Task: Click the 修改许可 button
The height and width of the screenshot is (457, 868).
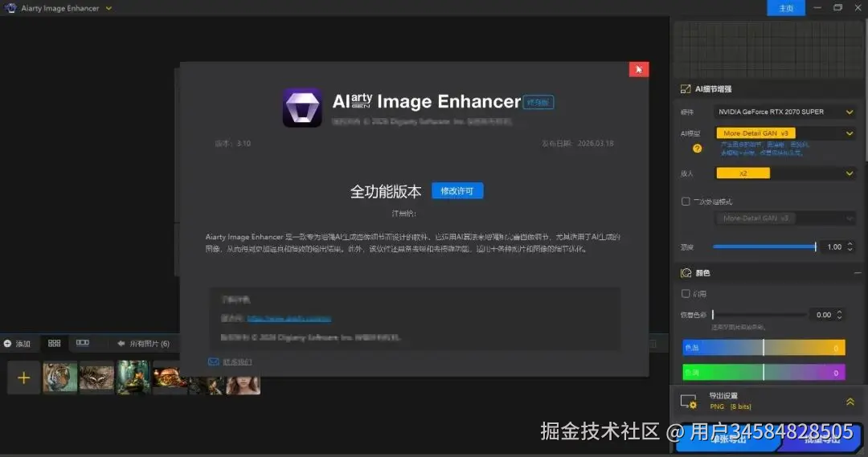Action: 457,191
